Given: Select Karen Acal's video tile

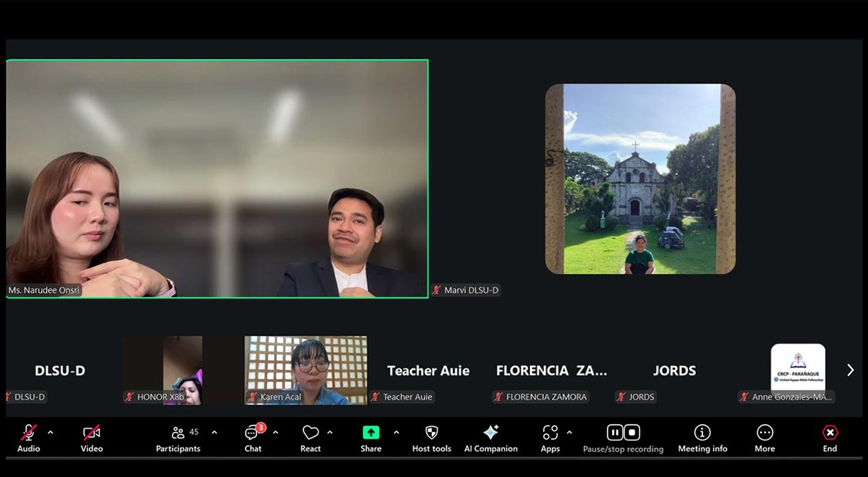Looking at the screenshot, I should click(305, 369).
